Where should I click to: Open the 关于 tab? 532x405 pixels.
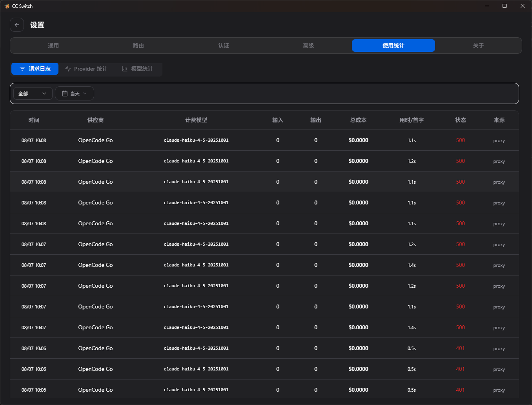click(478, 46)
